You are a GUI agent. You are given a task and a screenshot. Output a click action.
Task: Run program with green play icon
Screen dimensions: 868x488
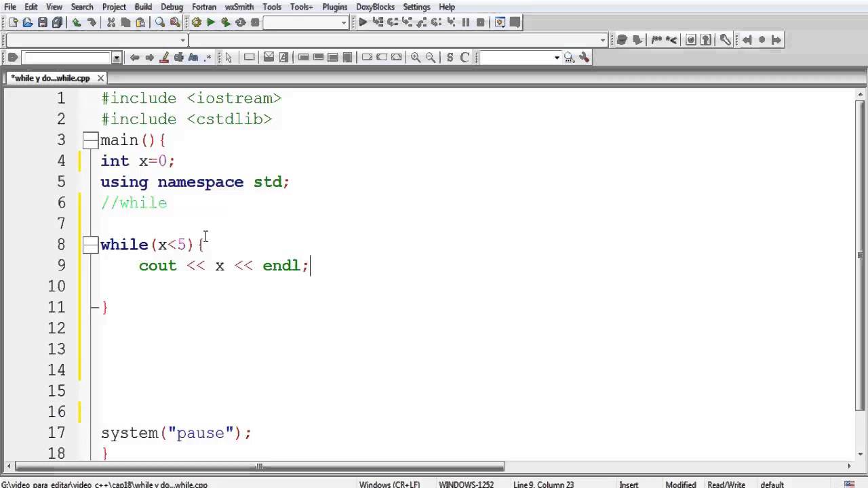coord(211,22)
